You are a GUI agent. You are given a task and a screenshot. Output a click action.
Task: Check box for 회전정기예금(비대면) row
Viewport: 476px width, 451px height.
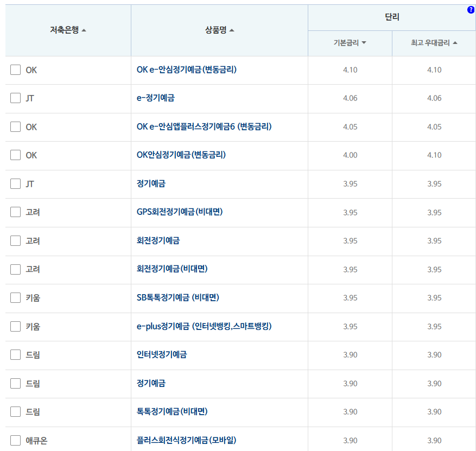(x=16, y=269)
